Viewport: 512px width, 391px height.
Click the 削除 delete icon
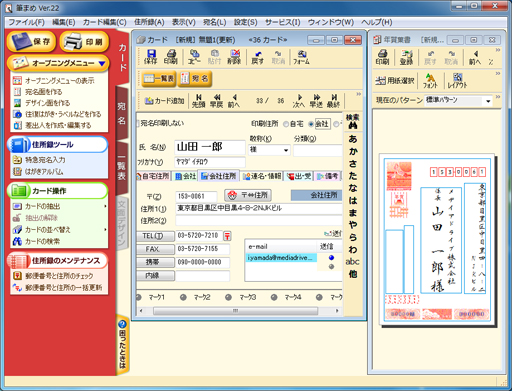[234, 57]
